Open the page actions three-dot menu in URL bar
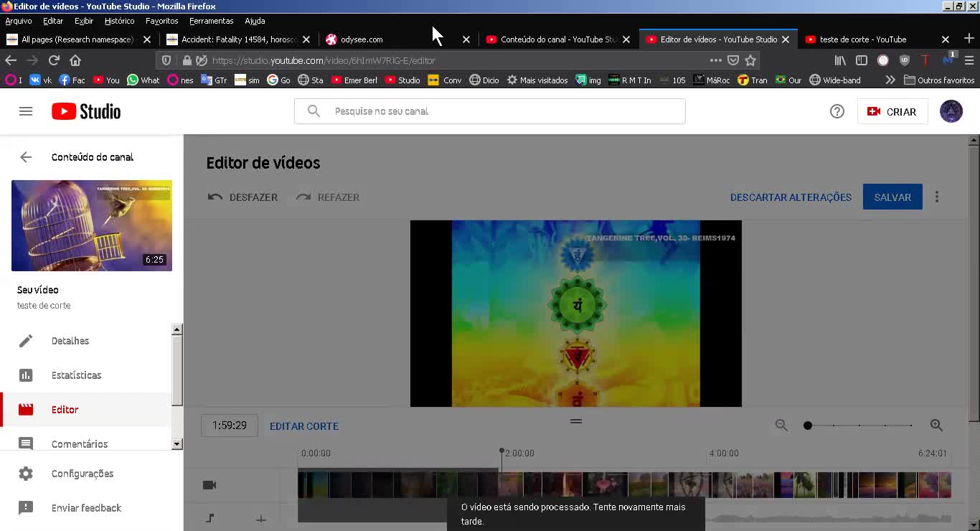 pyautogui.click(x=715, y=60)
